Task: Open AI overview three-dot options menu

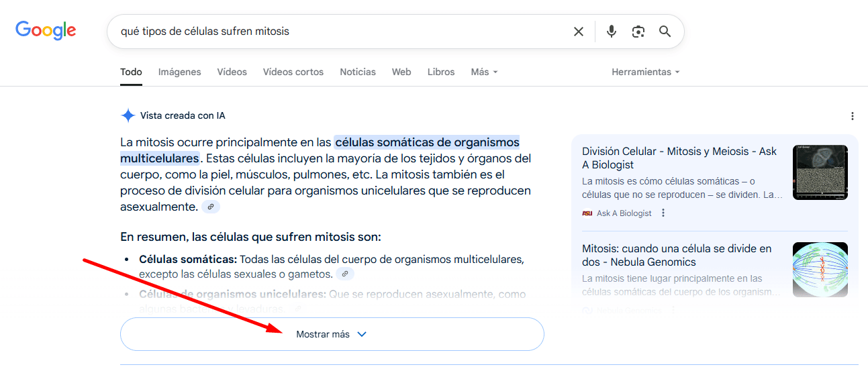Action: pyautogui.click(x=853, y=116)
